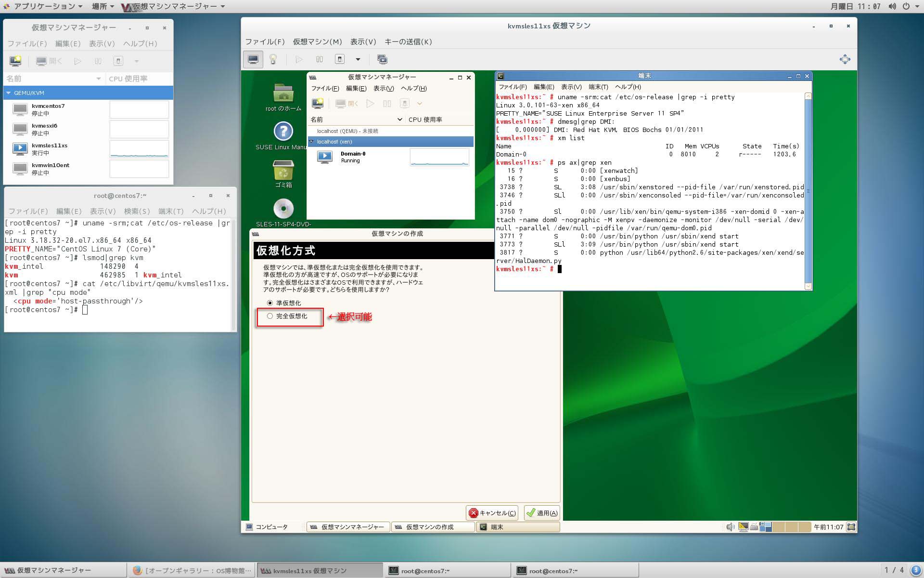Click Firefox taskbar entry OS博物館
Viewport: 924px width, 578px height.
point(192,570)
